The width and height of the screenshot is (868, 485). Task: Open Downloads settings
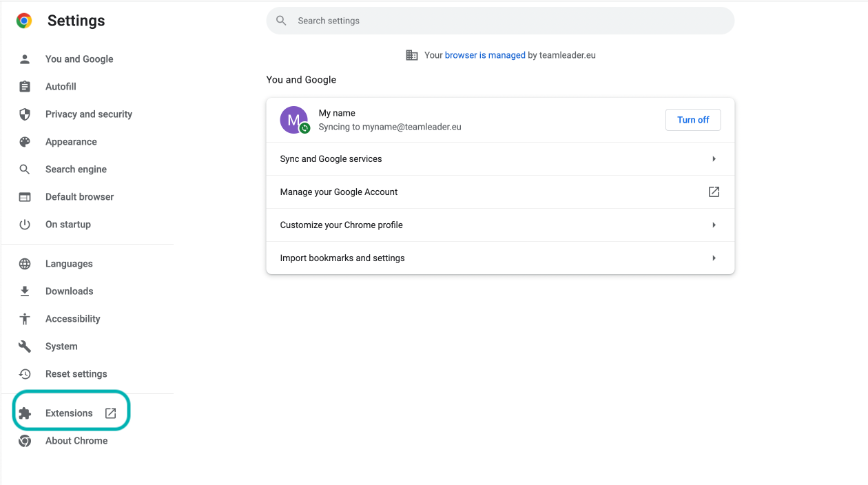[69, 291]
